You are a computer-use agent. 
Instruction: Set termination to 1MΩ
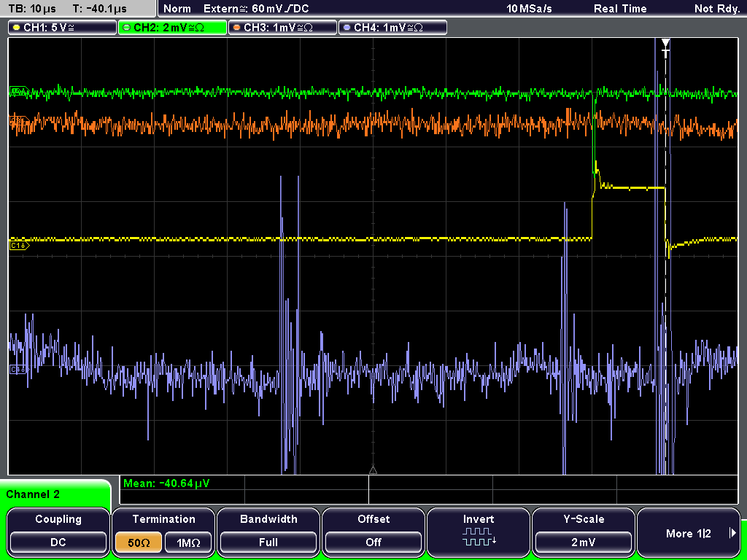point(188,542)
